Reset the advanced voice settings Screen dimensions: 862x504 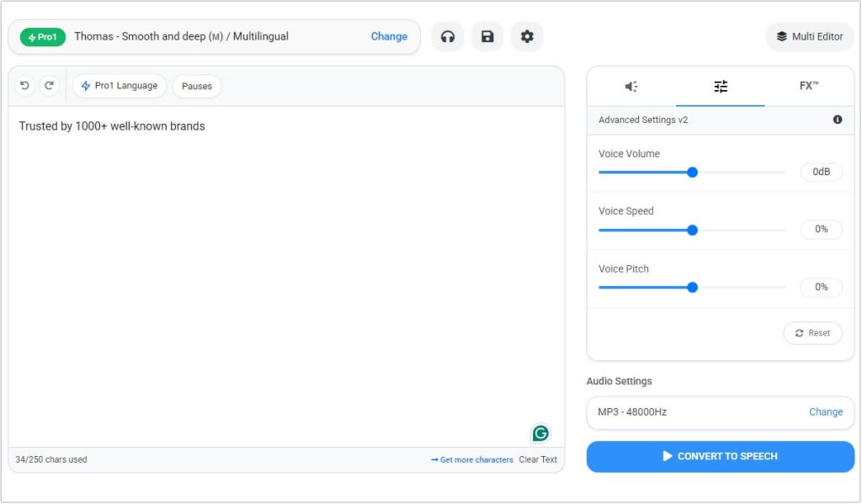click(x=812, y=333)
